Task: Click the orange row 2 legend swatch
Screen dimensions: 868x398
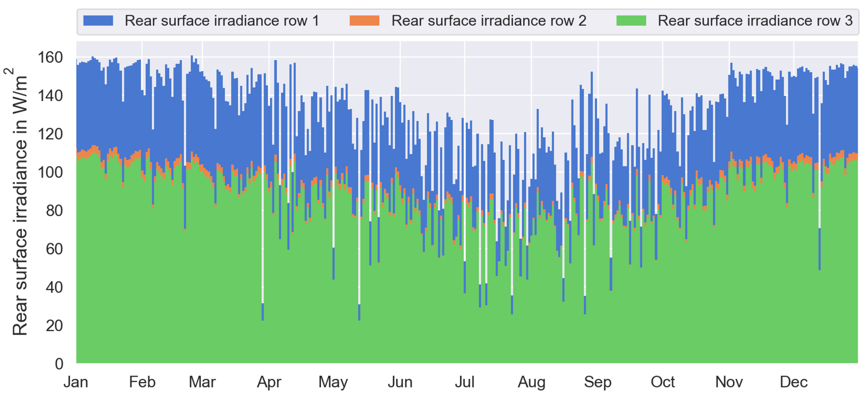Action: [x=364, y=20]
